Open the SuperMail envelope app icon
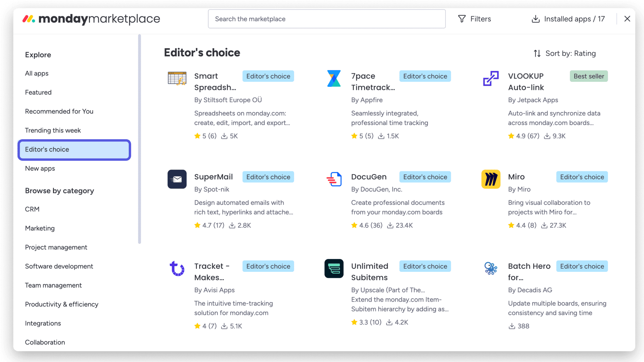 177,179
